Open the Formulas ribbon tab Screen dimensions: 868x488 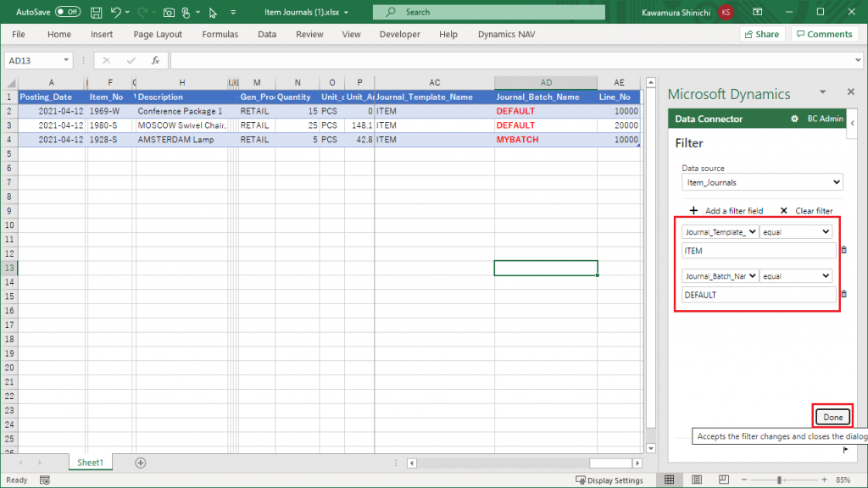tap(220, 34)
